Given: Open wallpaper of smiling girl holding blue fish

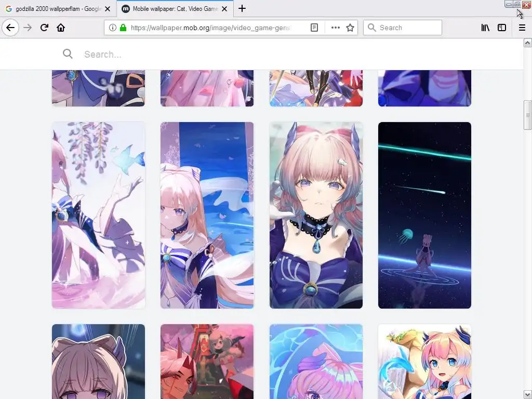Looking at the screenshot, I should point(424,362).
